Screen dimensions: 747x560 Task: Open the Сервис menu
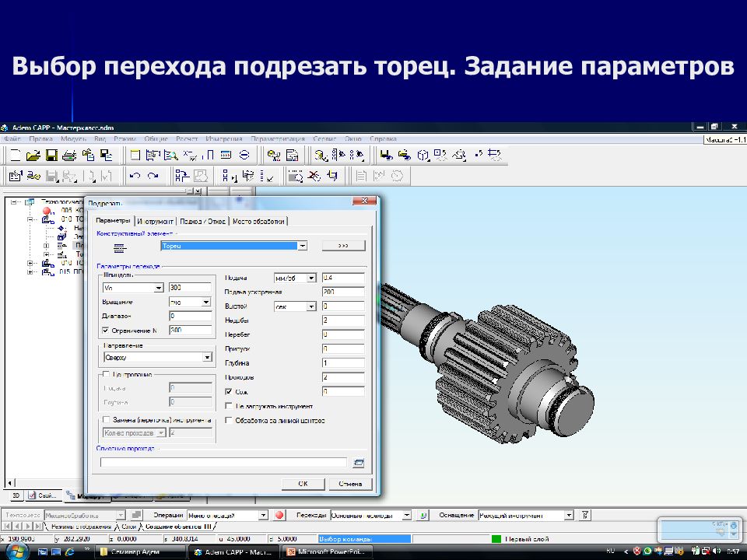pyautogui.click(x=324, y=139)
